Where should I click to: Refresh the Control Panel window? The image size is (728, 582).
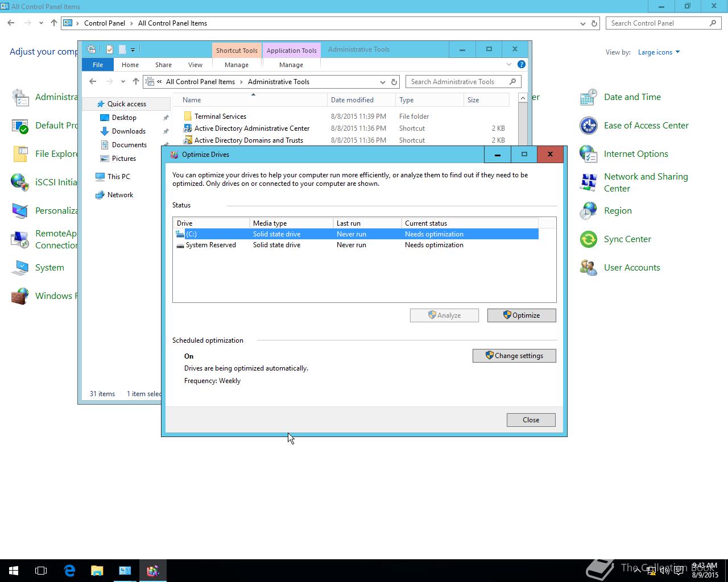(x=594, y=23)
